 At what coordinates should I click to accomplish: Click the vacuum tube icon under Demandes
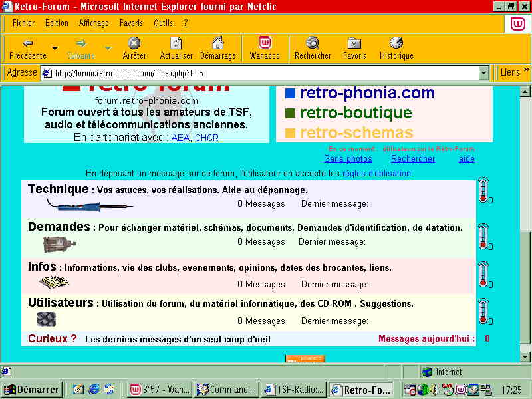pyautogui.click(x=59, y=244)
